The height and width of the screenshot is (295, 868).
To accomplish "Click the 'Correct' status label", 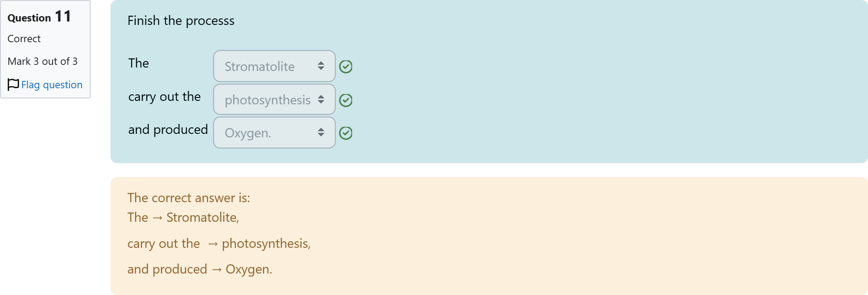I will (24, 39).
